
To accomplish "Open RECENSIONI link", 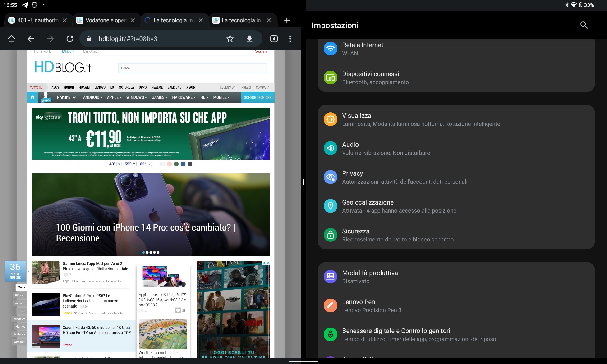I will click(228, 87).
